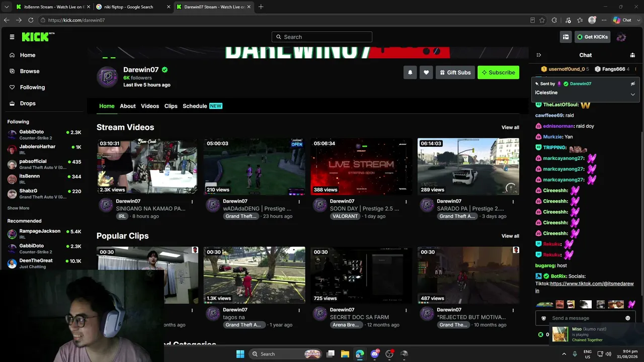Open browser settings and more menu
Image resolution: width=644 pixels, height=362 pixels.
(604, 20)
